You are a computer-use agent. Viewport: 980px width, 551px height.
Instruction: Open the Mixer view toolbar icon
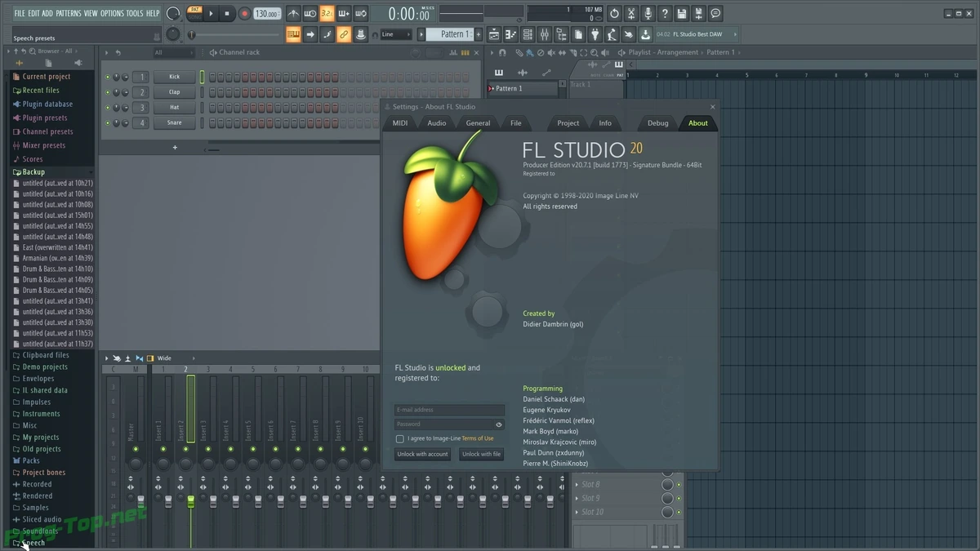[x=545, y=34]
